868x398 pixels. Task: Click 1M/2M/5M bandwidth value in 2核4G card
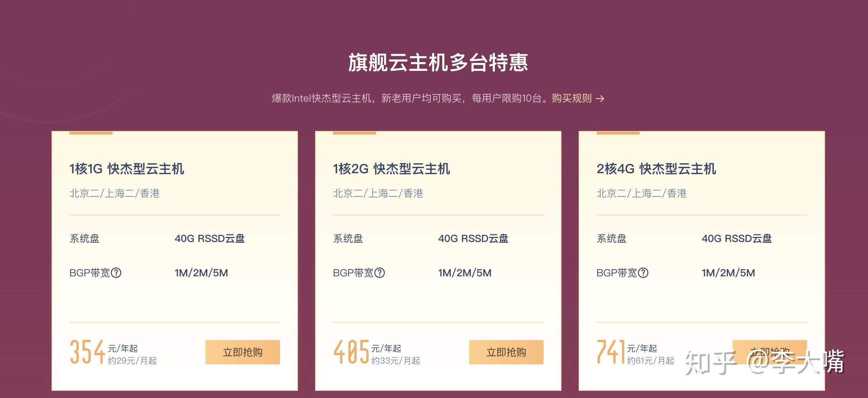[x=728, y=273]
